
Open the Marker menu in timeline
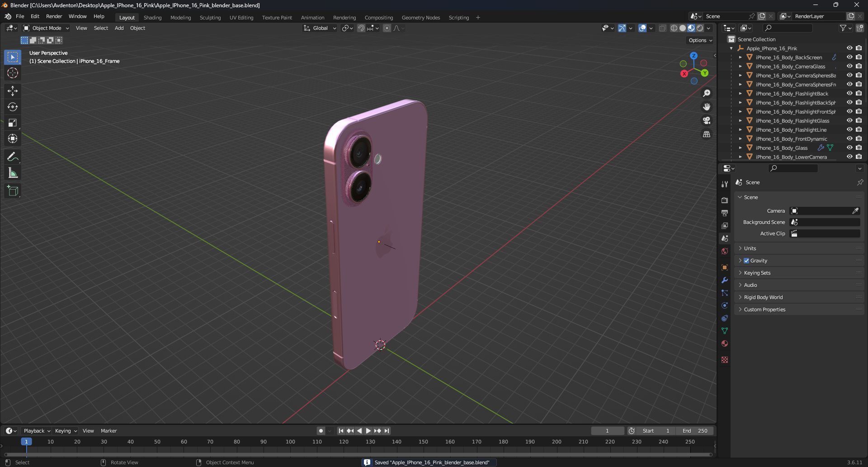click(x=108, y=431)
